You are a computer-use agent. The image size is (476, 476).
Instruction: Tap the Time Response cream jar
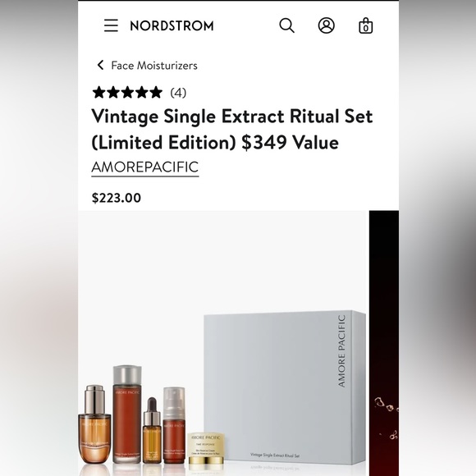pos(206,450)
